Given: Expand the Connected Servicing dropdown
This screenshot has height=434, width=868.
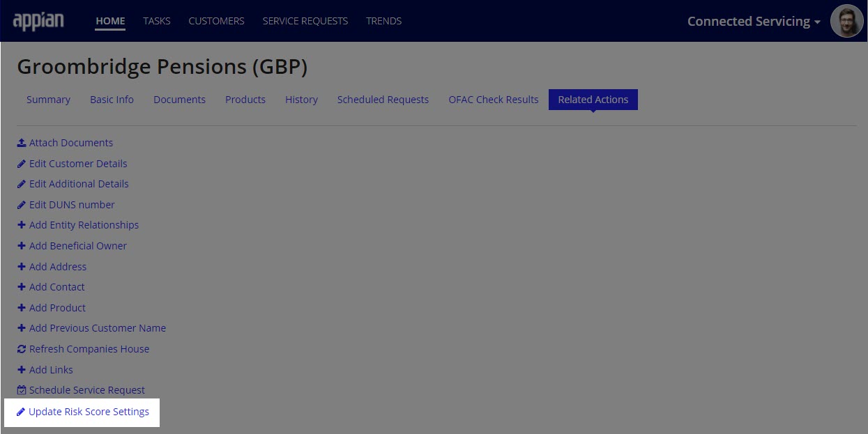Looking at the screenshot, I should pyautogui.click(x=753, y=21).
